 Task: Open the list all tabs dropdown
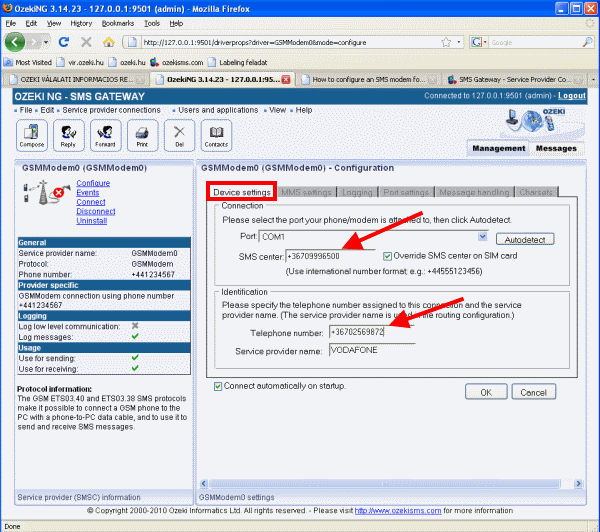click(x=593, y=80)
